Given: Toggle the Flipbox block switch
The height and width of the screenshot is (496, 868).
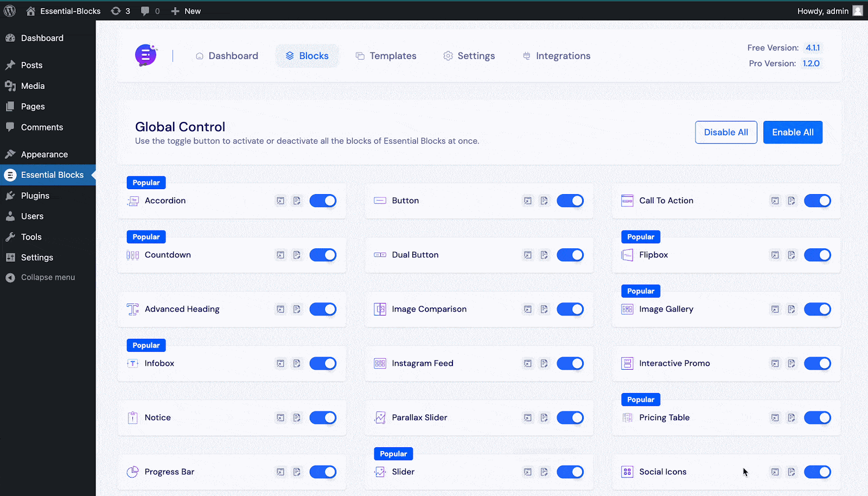Looking at the screenshot, I should click(x=818, y=255).
